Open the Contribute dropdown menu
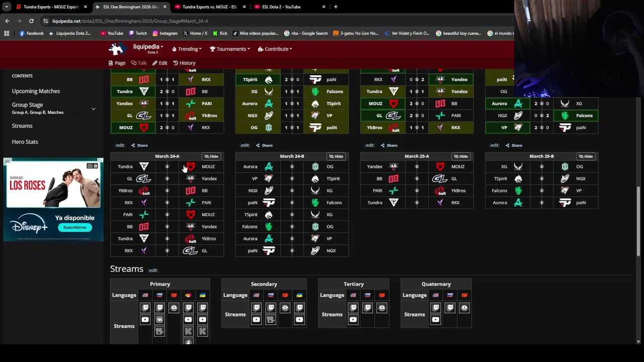The width and height of the screenshot is (644, 362). click(x=275, y=49)
